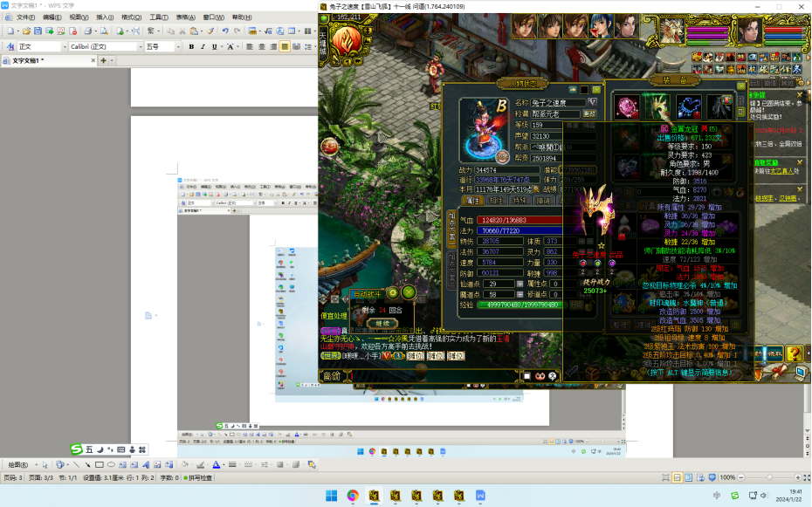The height and width of the screenshot is (507, 812).
Task: Select the Rectangle drawing tool
Action: tap(100, 464)
